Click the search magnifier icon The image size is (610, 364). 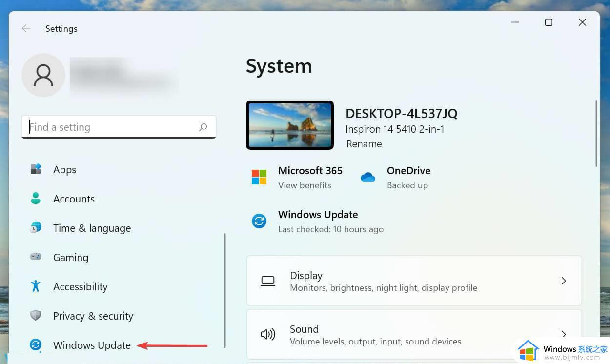[203, 127]
